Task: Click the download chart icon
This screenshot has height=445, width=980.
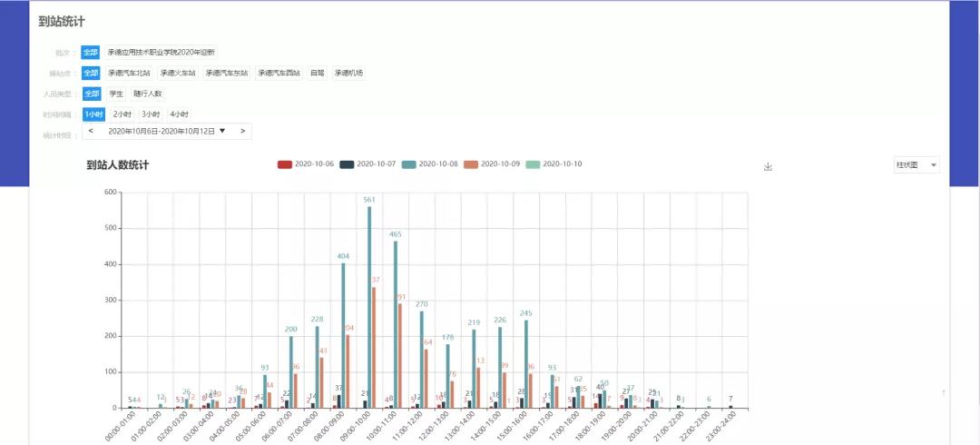Action: [768, 166]
